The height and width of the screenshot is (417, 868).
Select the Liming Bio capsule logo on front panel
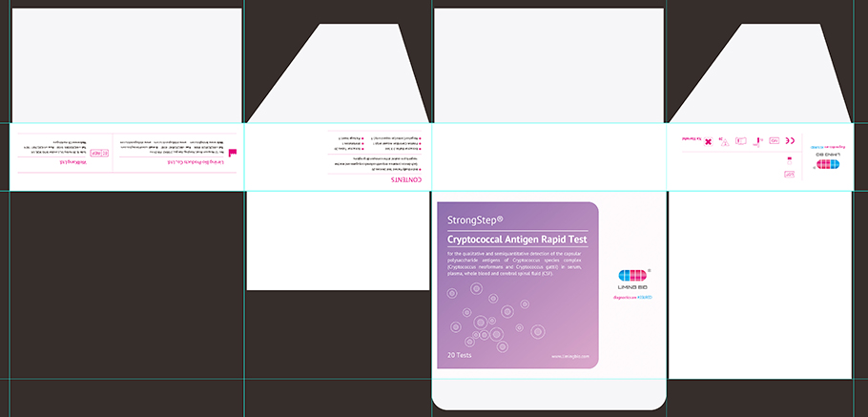633,275
